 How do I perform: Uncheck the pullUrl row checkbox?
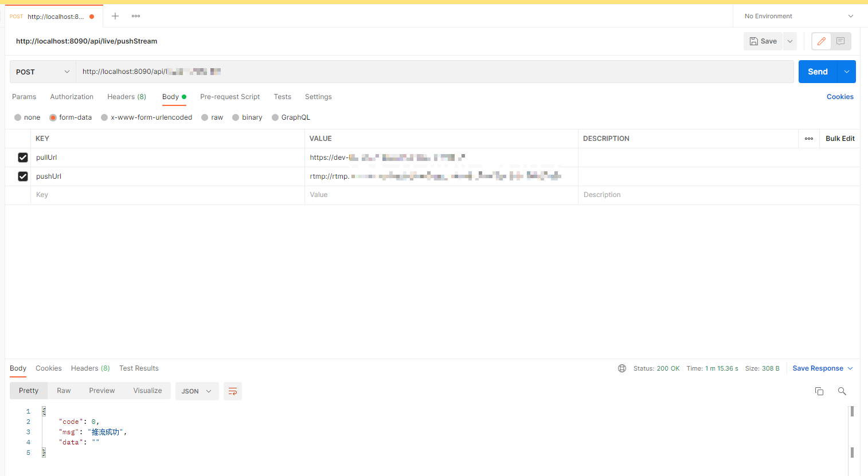(23, 158)
